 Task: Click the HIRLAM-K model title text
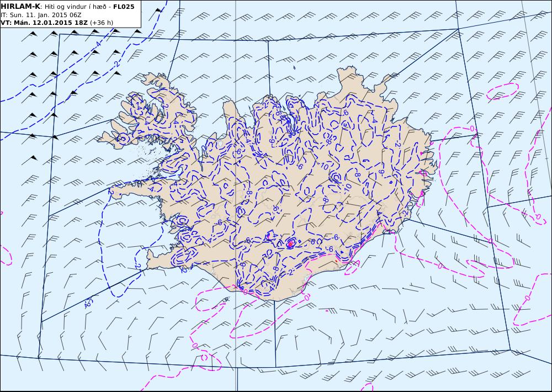click(x=20, y=7)
